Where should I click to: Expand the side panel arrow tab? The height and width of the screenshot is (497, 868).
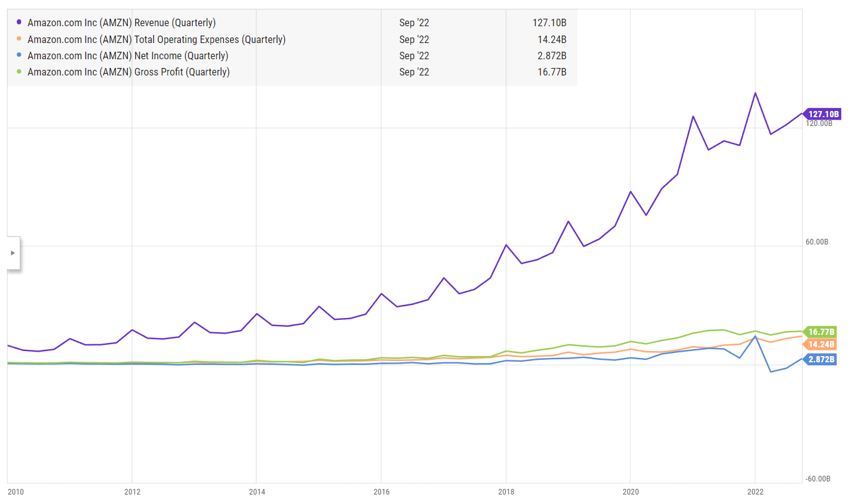pos(13,253)
